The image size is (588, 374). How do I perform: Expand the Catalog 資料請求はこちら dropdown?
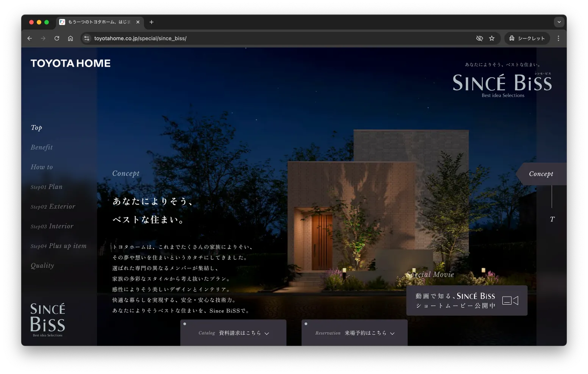[x=233, y=333]
